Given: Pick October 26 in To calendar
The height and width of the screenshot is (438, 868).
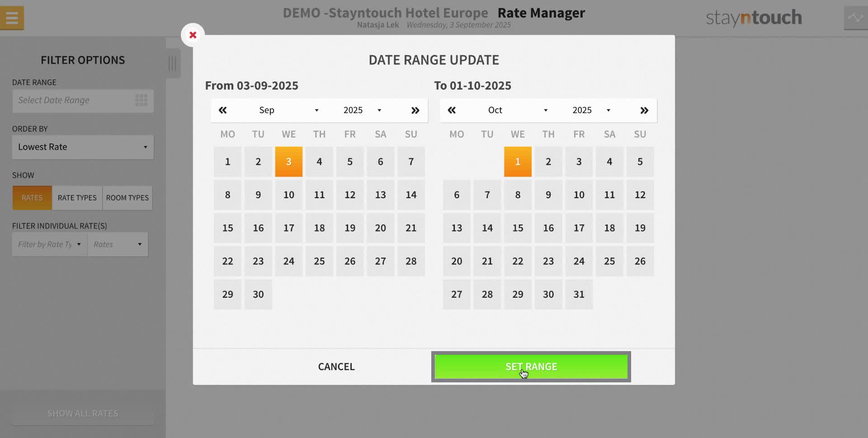Looking at the screenshot, I should (x=640, y=261).
